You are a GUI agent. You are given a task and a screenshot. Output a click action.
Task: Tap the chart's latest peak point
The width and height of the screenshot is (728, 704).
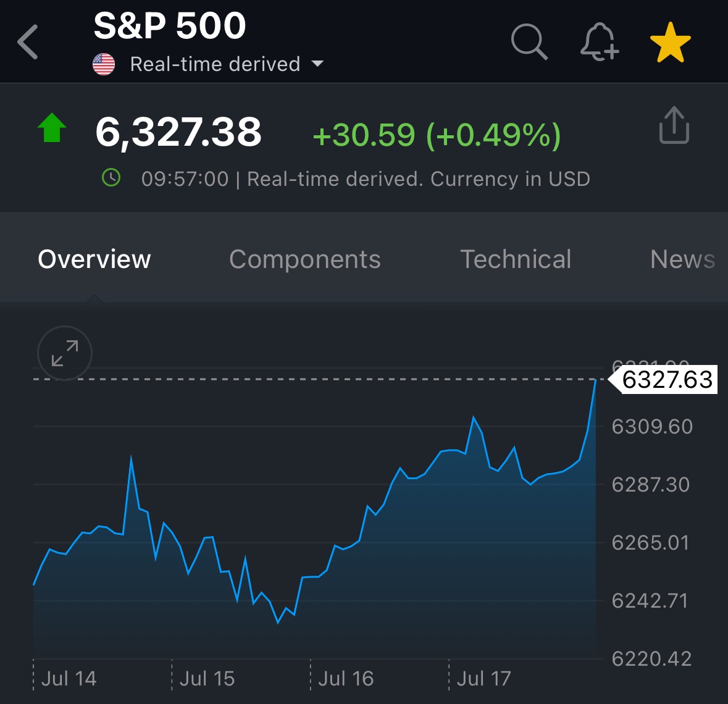pos(595,380)
